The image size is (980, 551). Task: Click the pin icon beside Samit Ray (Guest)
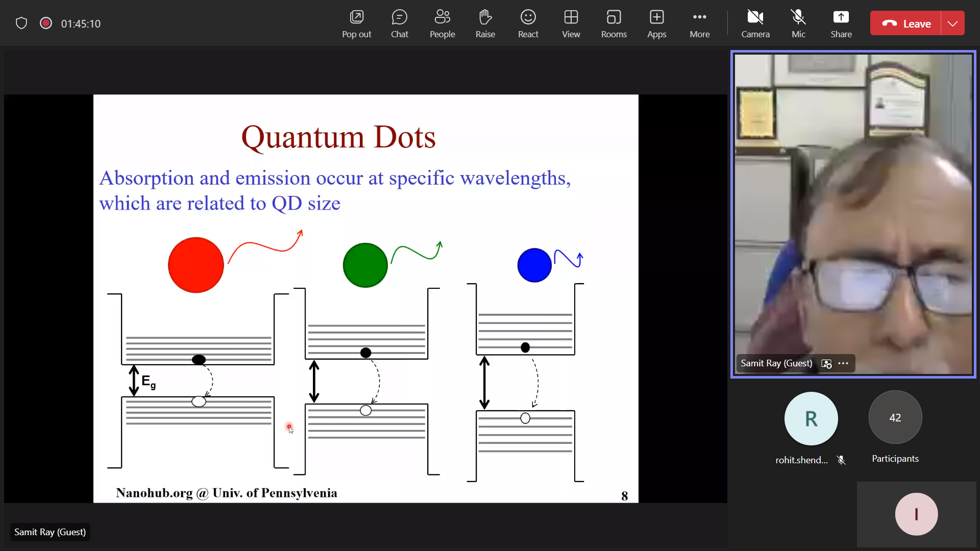tap(826, 363)
